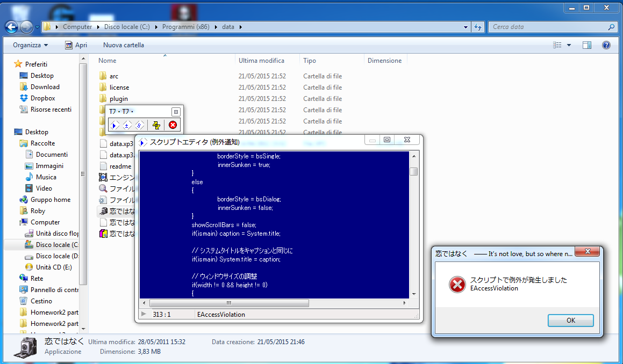Click Apri in the Explorer toolbar
623x364 pixels.
click(x=76, y=45)
